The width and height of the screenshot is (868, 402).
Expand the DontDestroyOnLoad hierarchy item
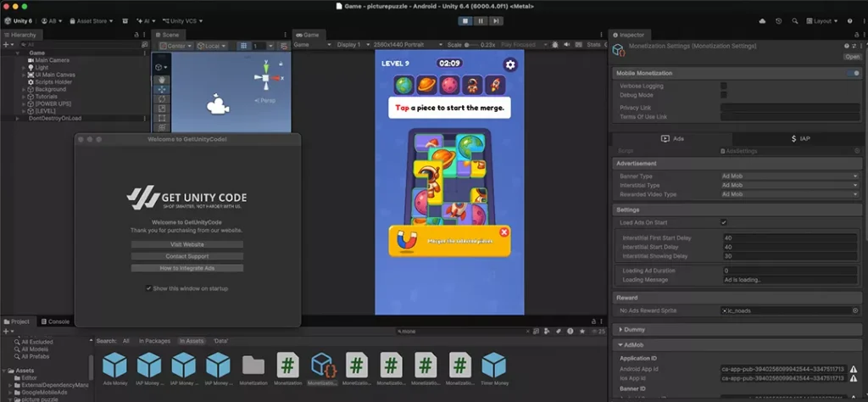17,119
